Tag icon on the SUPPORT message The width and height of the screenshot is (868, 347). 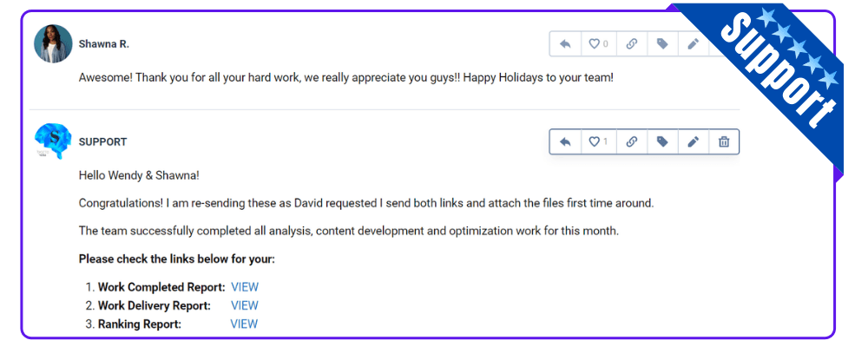pyautogui.click(x=662, y=141)
